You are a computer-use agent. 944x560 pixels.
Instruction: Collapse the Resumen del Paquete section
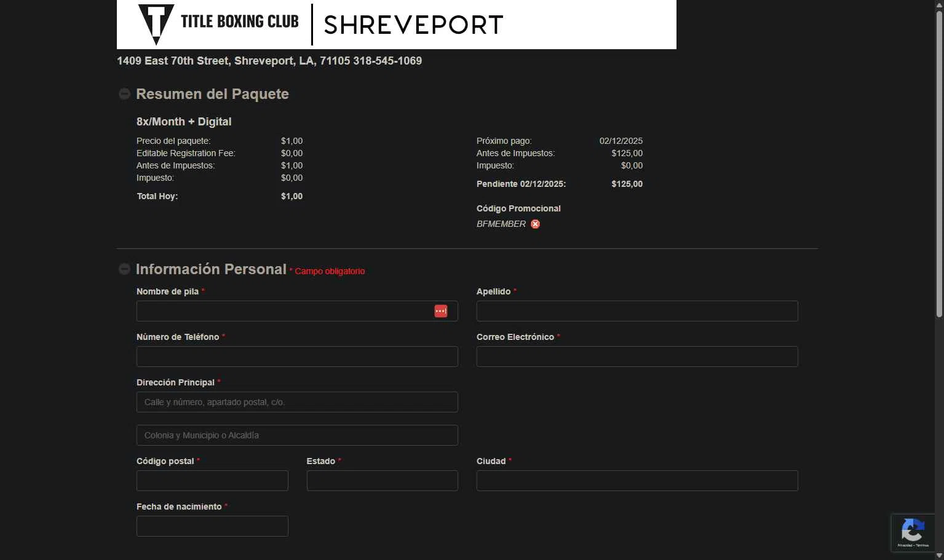click(124, 94)
